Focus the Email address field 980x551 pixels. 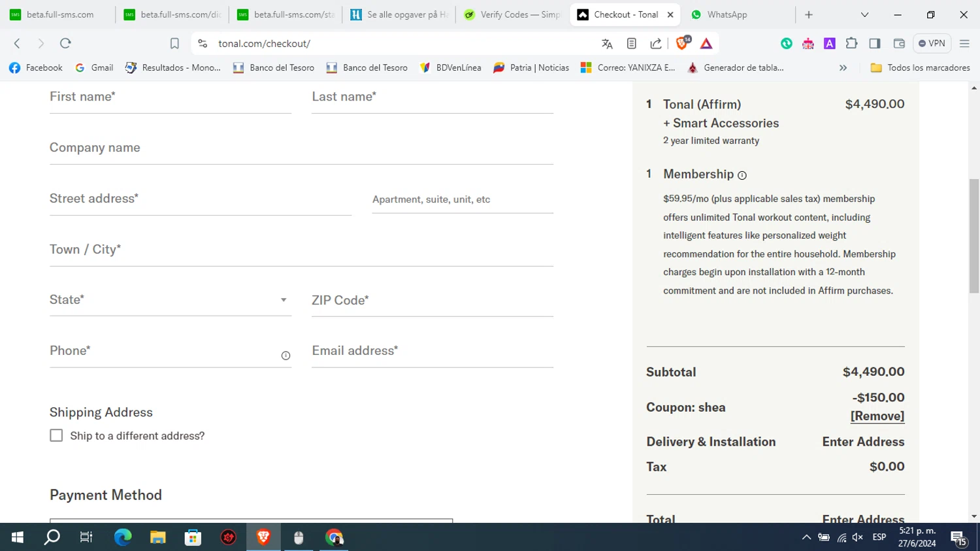pyautogui.click(x=433, y=352)
